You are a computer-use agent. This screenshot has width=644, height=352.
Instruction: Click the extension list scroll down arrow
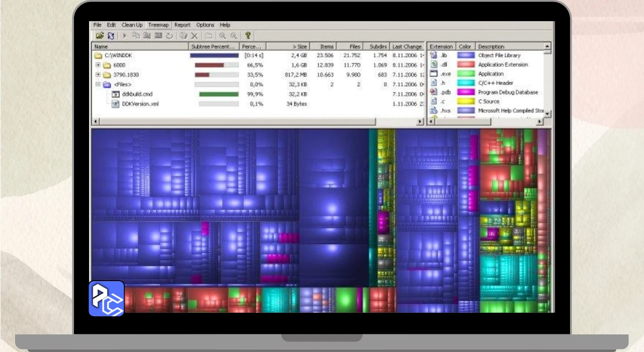coord(547,113)
